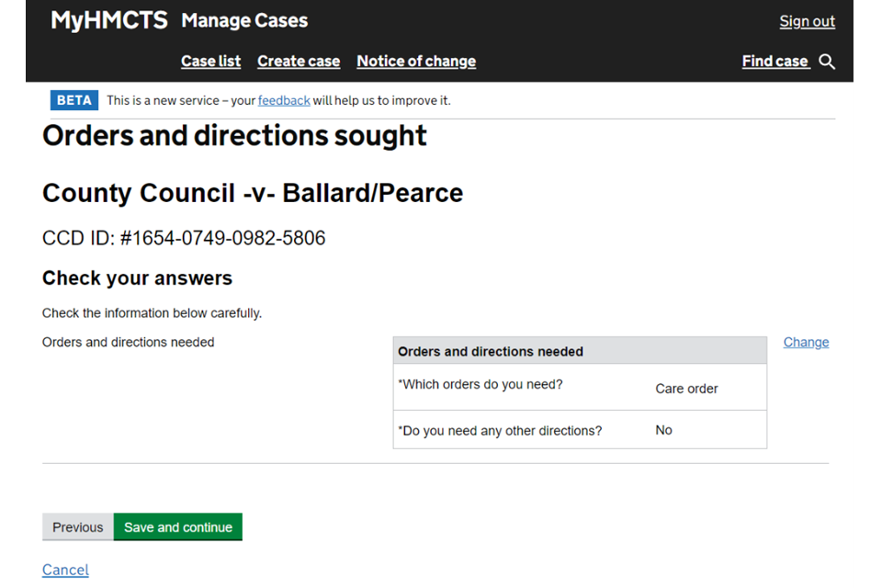882x588 pixels.
Task: Click the 'Which orders do you need?' question
Action: [481, 384]
